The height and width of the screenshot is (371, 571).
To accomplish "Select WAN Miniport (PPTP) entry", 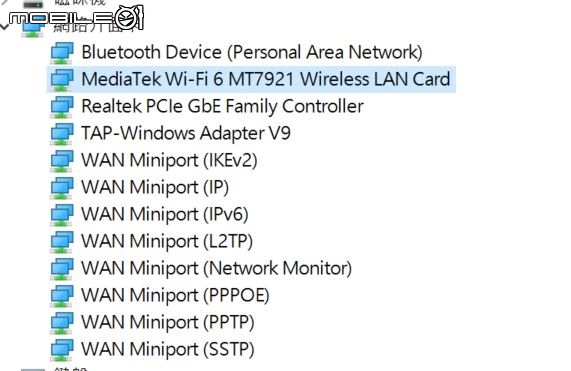I will click(x=168, y=322).
